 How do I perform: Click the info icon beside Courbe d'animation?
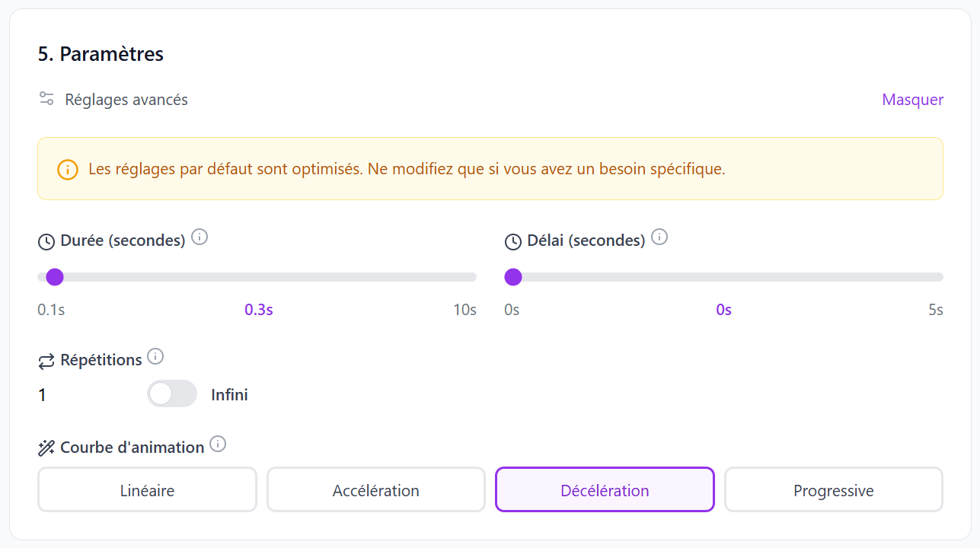point(218,443)
